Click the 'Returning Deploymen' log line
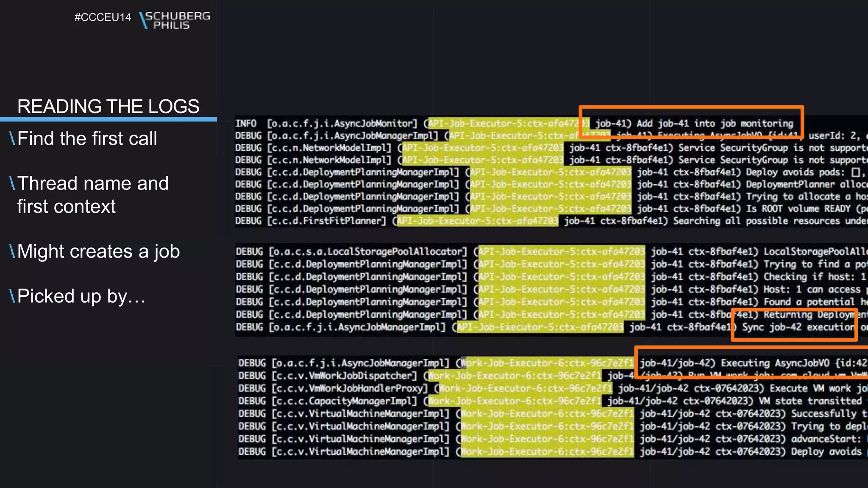The image size is (868, 488). point(552,315)
